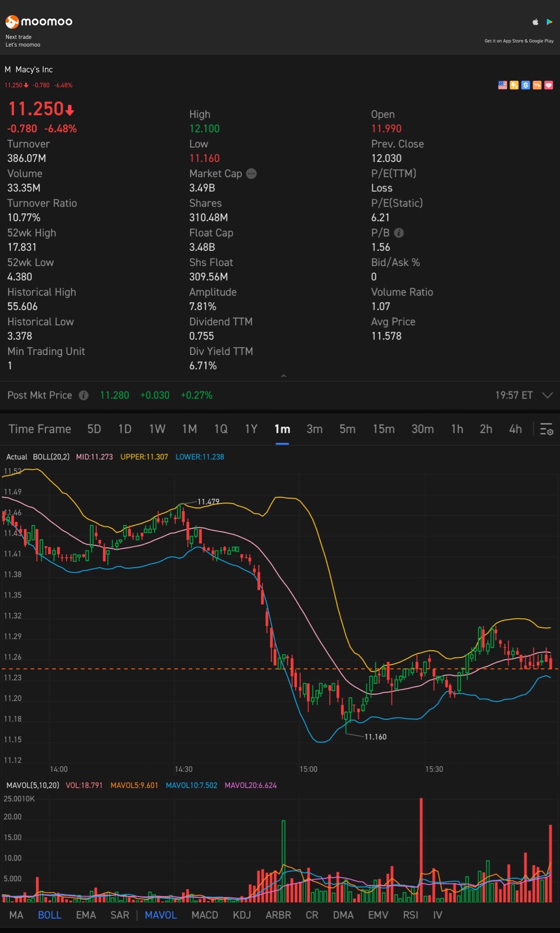Open the Market Cap more-info bubble icon
The width and height of the screenshot is (560, 933).
(x=251, y=174)
